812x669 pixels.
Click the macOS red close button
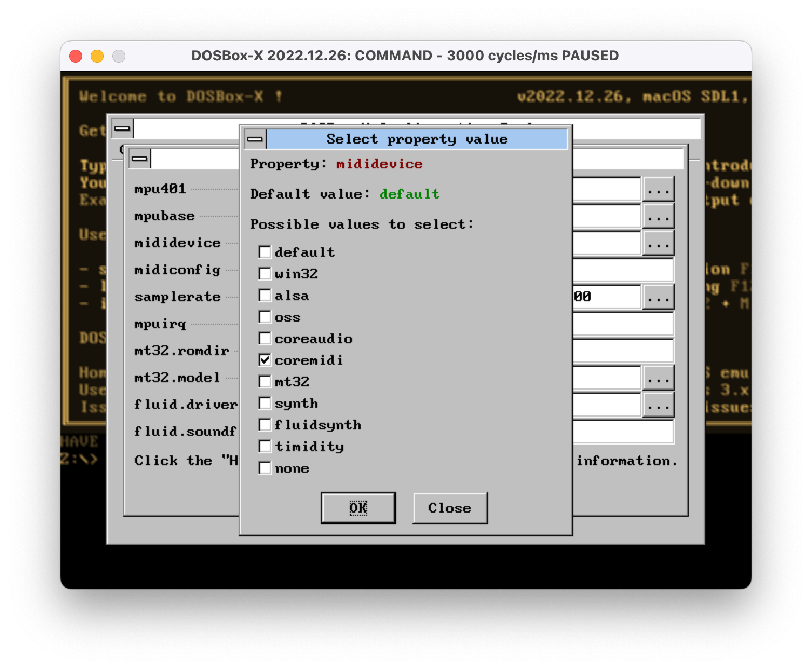click(x=76, y=56)
